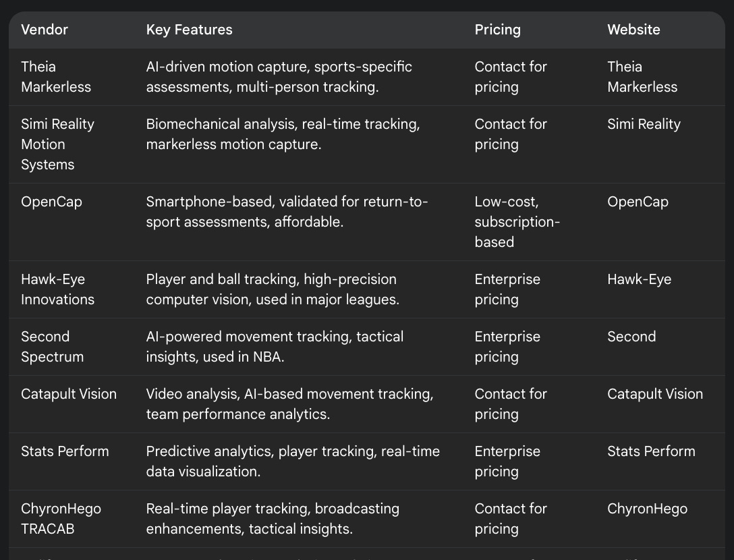
Task: Select the Pricing column header
Action: (x=497, y=30)
